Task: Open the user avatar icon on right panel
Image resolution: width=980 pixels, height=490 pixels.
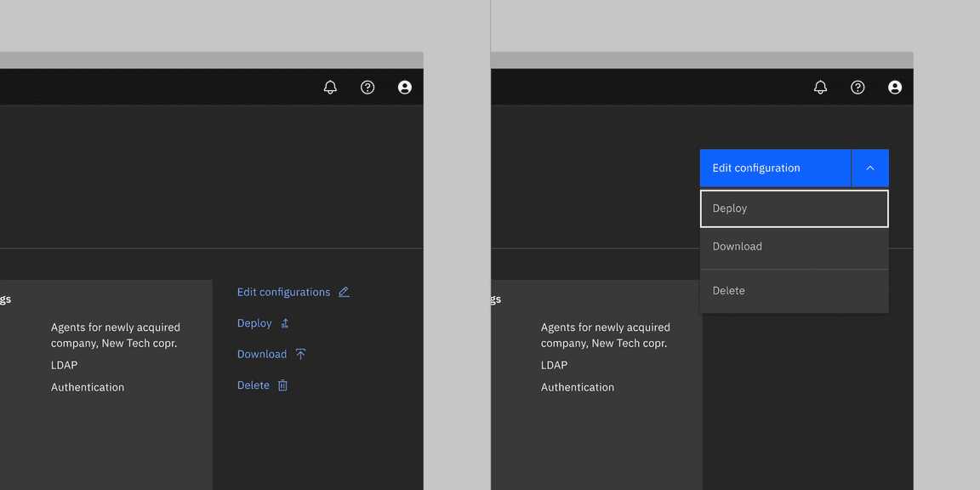Action: click(x=895, y=87)
